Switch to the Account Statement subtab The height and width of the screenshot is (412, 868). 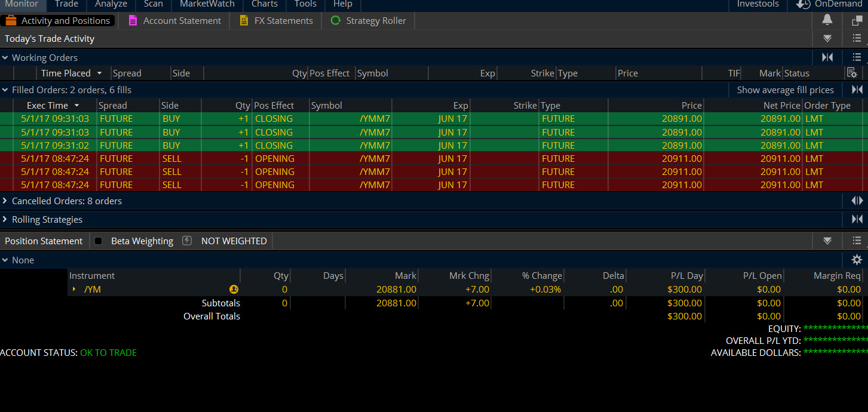click(x=174, y=20)
